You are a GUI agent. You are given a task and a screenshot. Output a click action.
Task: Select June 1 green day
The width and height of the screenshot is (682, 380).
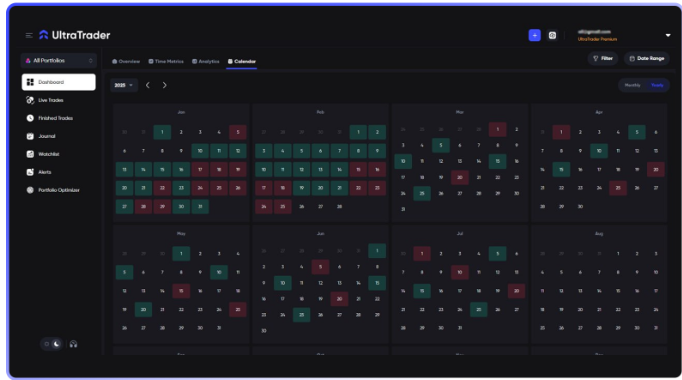coord(377,251)
